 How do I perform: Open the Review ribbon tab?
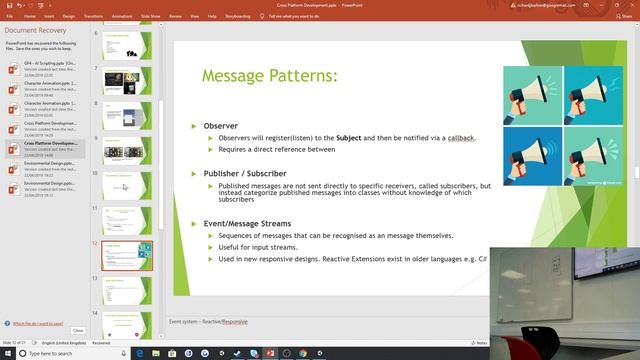pyautogui.click(x=175, y=16)
